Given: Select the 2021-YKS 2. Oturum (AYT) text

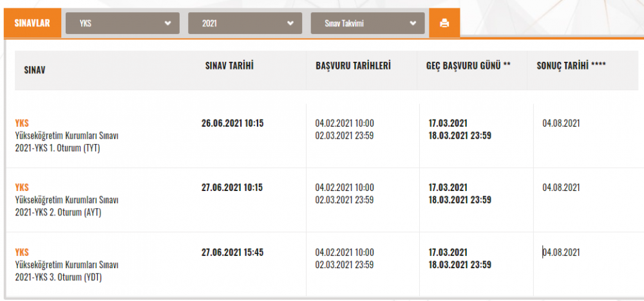Looking at the screenshot, I should tap(58, 212).
